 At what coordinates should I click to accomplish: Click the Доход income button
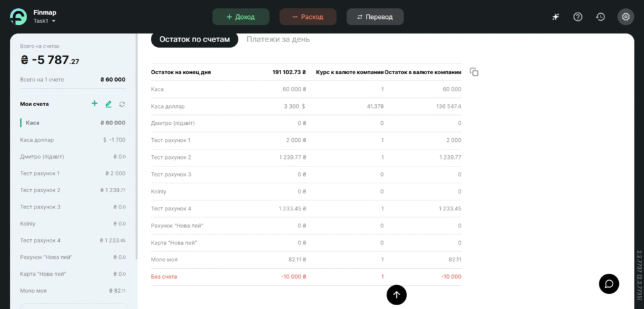pos(241,17)
